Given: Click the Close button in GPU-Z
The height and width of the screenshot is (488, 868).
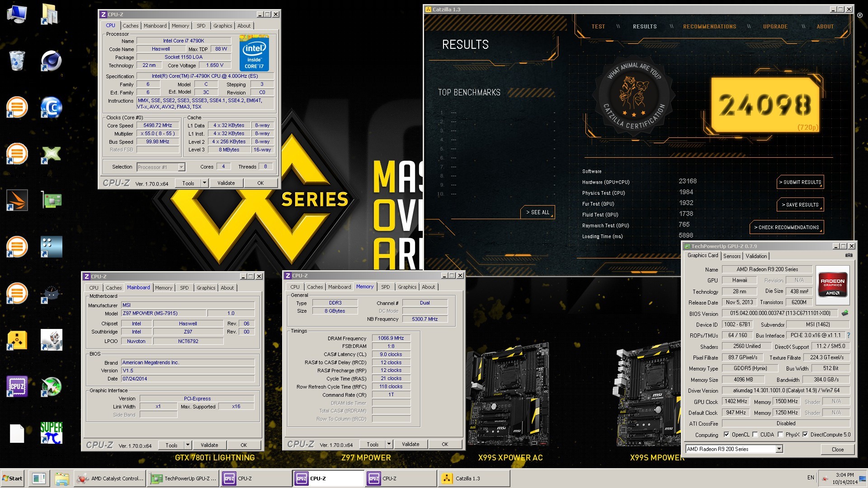Looking at the screenshot, I should click(837, 449).
